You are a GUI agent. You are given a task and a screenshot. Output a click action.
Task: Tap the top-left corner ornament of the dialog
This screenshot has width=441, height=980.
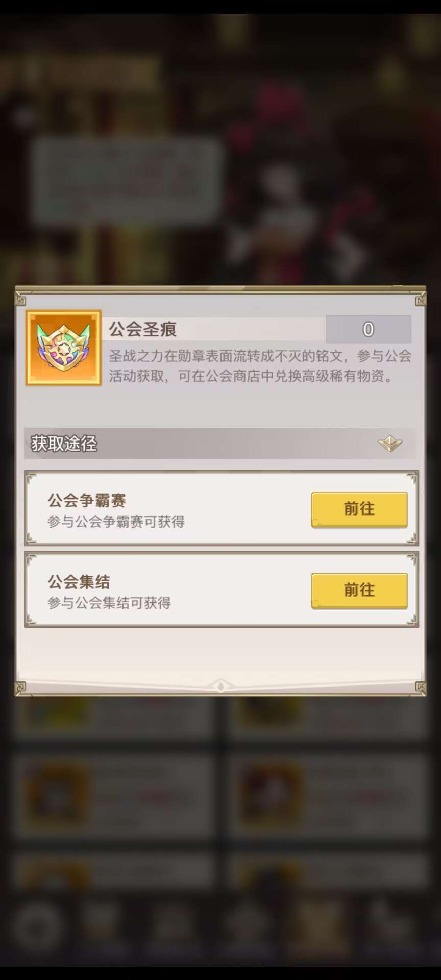click(20, 299)
